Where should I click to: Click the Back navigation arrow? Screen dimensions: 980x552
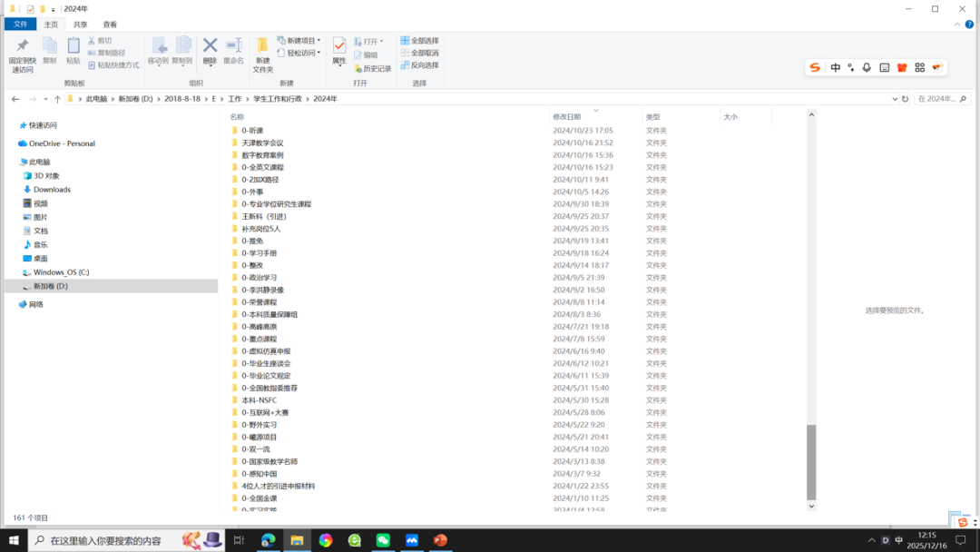[15, 99]
